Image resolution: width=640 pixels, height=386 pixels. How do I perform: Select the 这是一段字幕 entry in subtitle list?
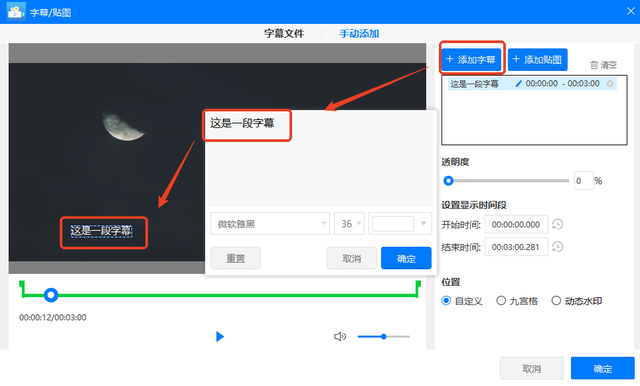point(532,84)
